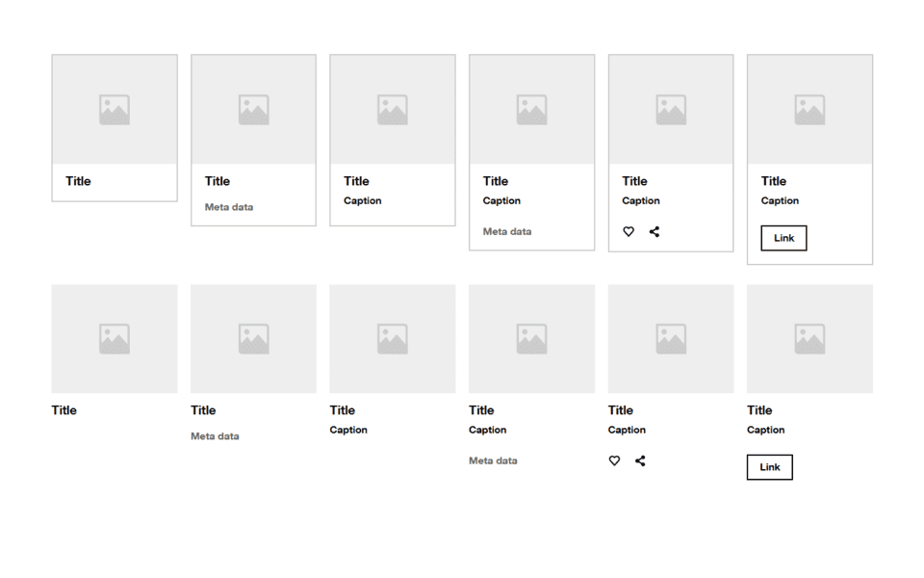The height and width of the screenshot is (578, 924).
Task: Click the Caption on the bottom-row third card
Action: click(x=348, y=430)
